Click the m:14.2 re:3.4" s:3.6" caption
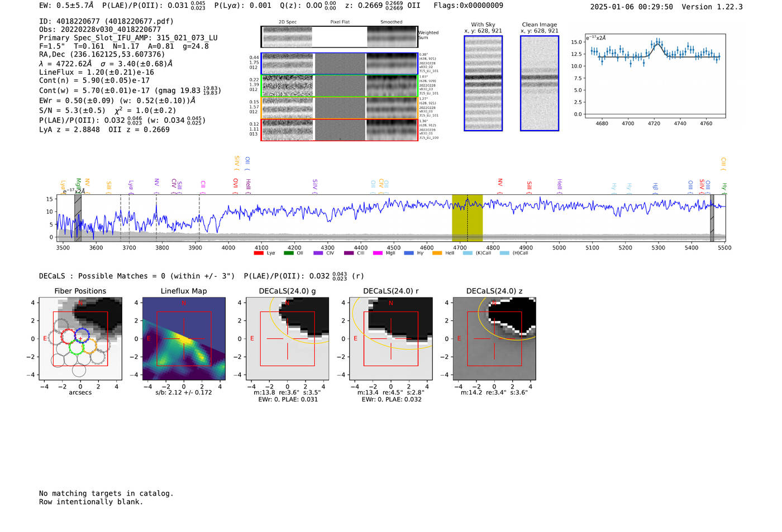 [x=494, y=392]
